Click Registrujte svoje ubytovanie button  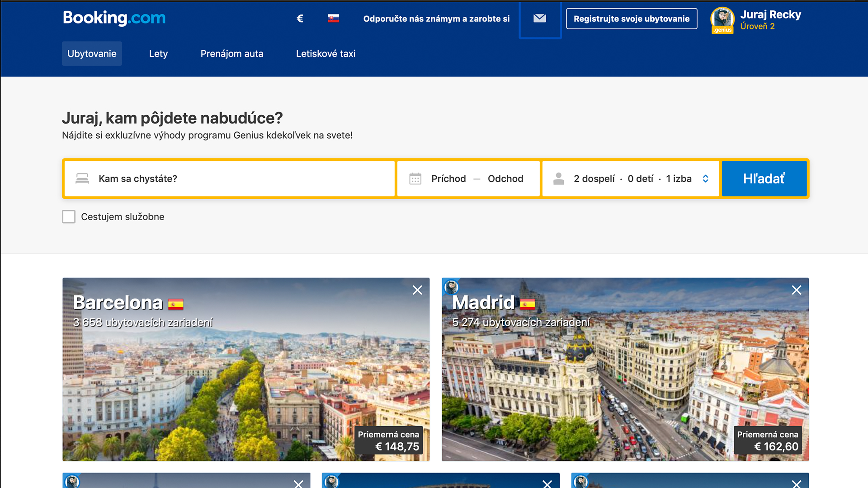coord(632,19)
